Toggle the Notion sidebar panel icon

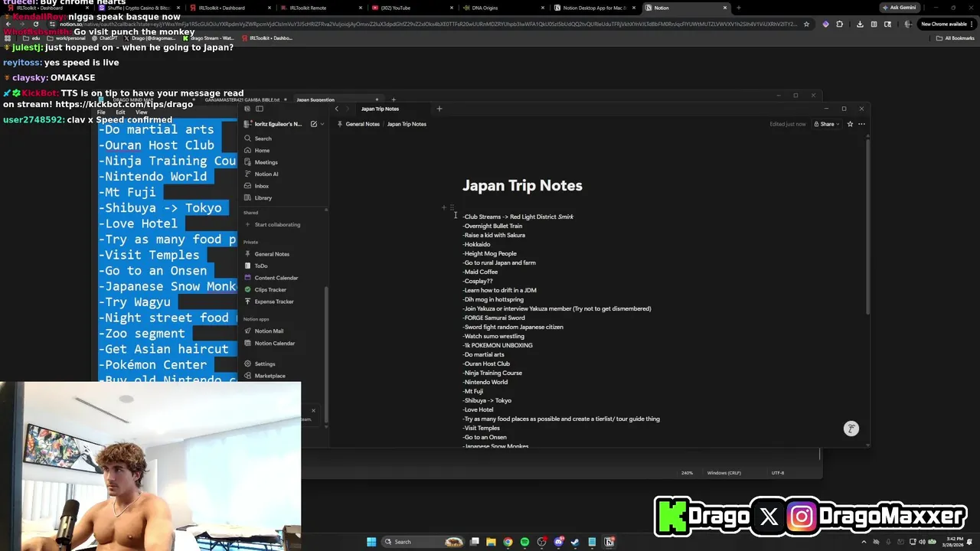pos(259,109)
